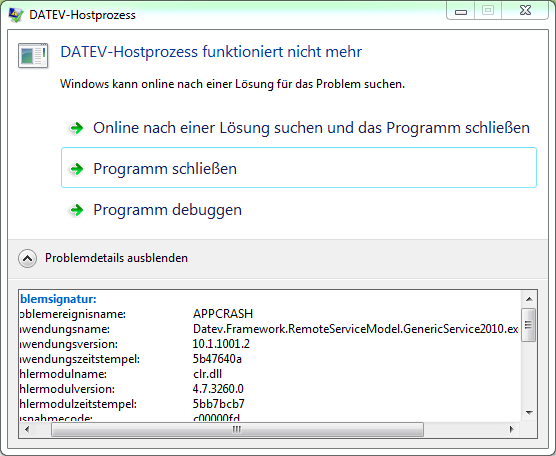The width and height of the screenshot is (556, 456).
Task: Click the exception code c00000fd
Action: [x=216, y=418]
